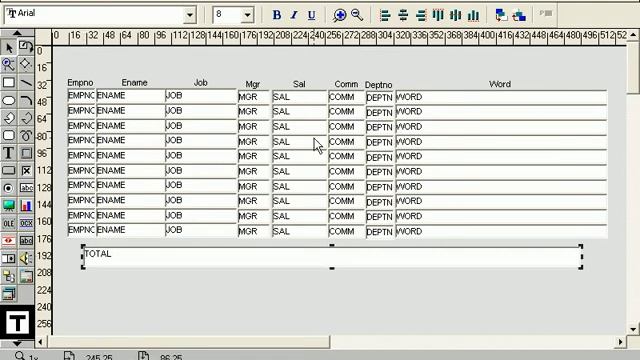The image size is (640, 360).
Task: Choose the Frame tool
Action: pos(26,153)
